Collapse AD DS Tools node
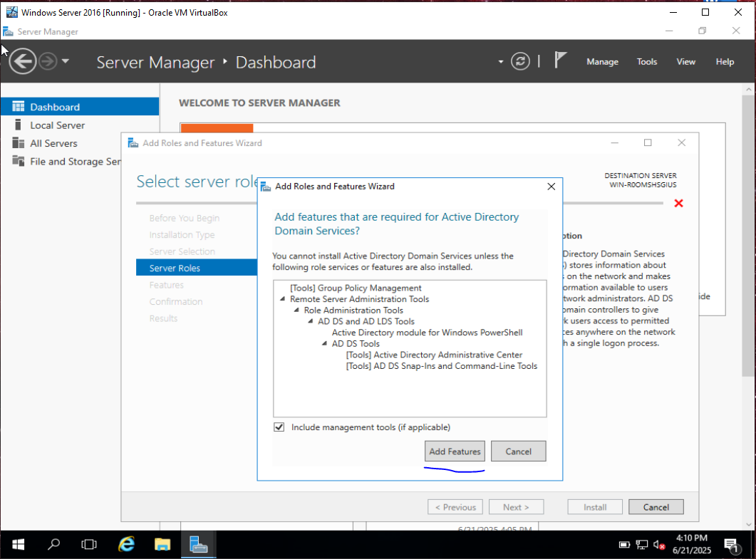756x559 pixels. pyautogui.click(x=324, y=343)
